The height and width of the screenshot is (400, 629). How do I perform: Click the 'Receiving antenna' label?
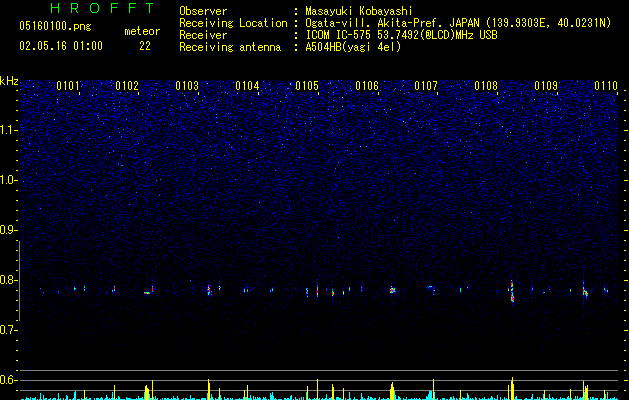230,47
